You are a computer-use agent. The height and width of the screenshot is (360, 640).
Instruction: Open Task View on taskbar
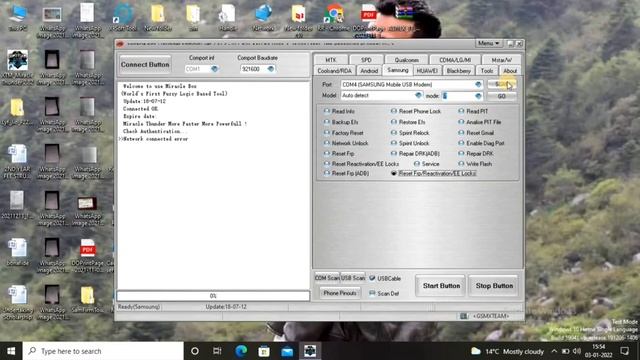click(x=217, y=351)
